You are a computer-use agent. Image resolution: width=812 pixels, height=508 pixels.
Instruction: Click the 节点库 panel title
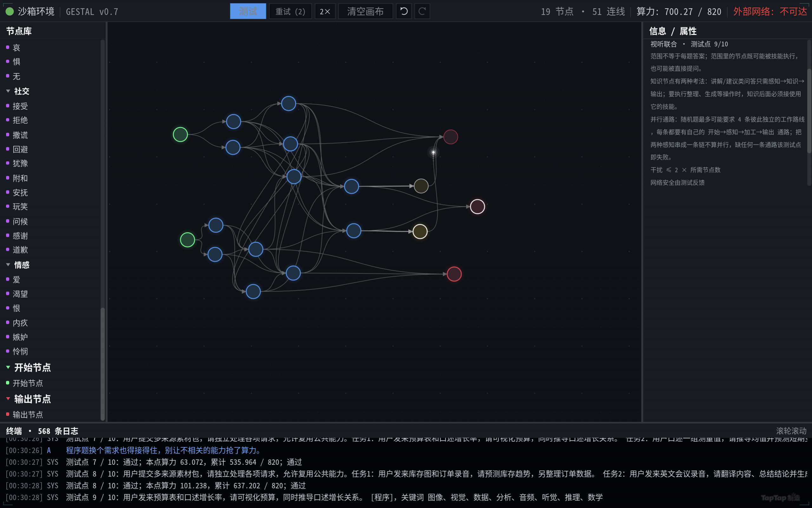pos(19,31)
